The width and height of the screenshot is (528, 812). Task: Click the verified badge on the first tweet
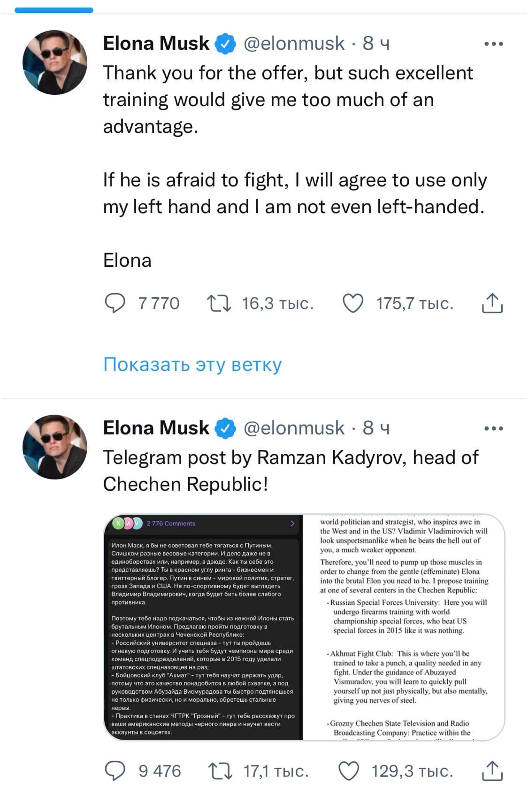(225, 44)
